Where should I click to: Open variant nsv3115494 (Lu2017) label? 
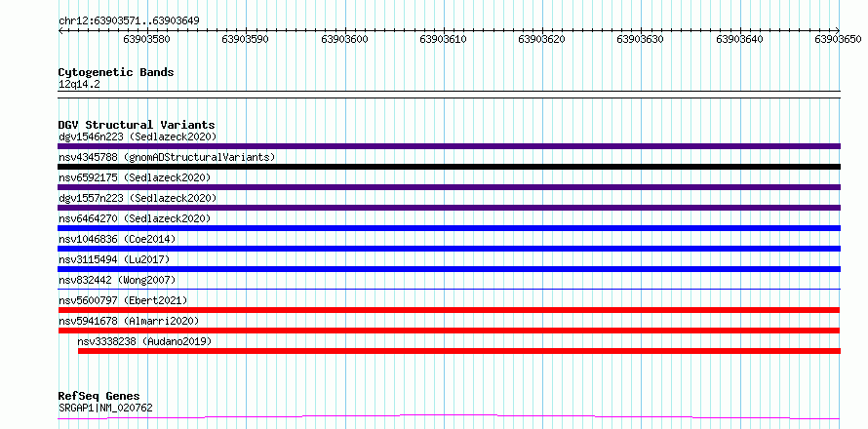tap(114, 259)
